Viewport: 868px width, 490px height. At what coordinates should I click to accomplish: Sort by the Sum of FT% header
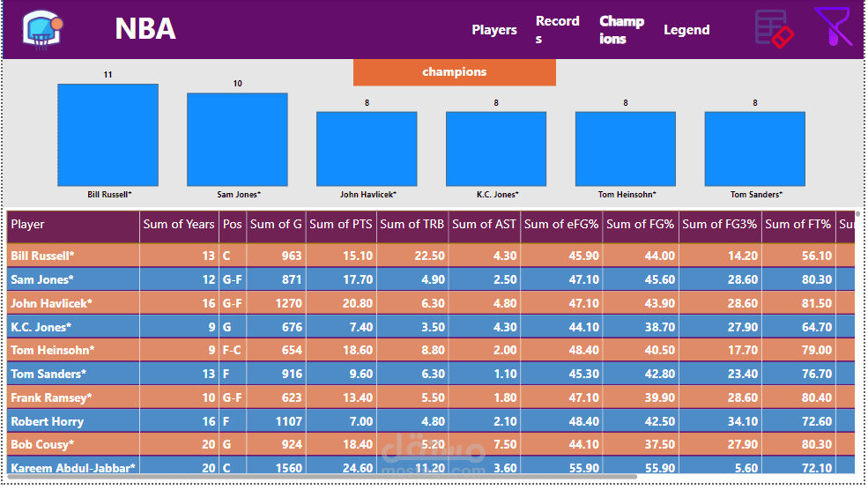point(798,226)
